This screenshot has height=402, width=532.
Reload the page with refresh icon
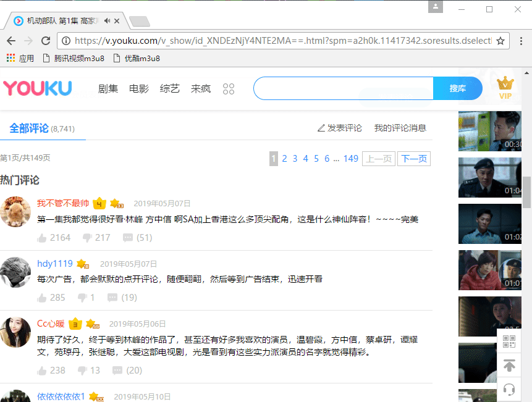pyautogui.click(x=46, y=41)
